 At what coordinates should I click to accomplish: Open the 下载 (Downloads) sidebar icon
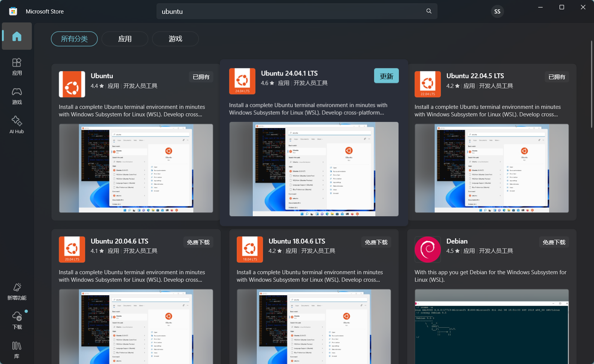point(17,320)
